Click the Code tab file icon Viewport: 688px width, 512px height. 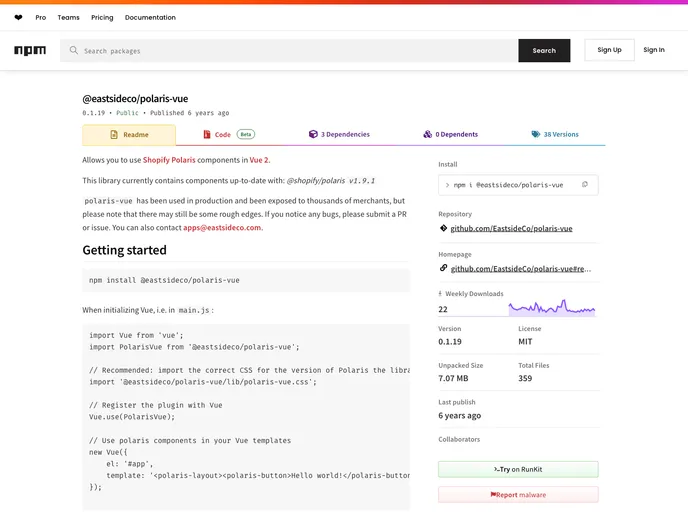pyautogui.click(x=207, y=134)
